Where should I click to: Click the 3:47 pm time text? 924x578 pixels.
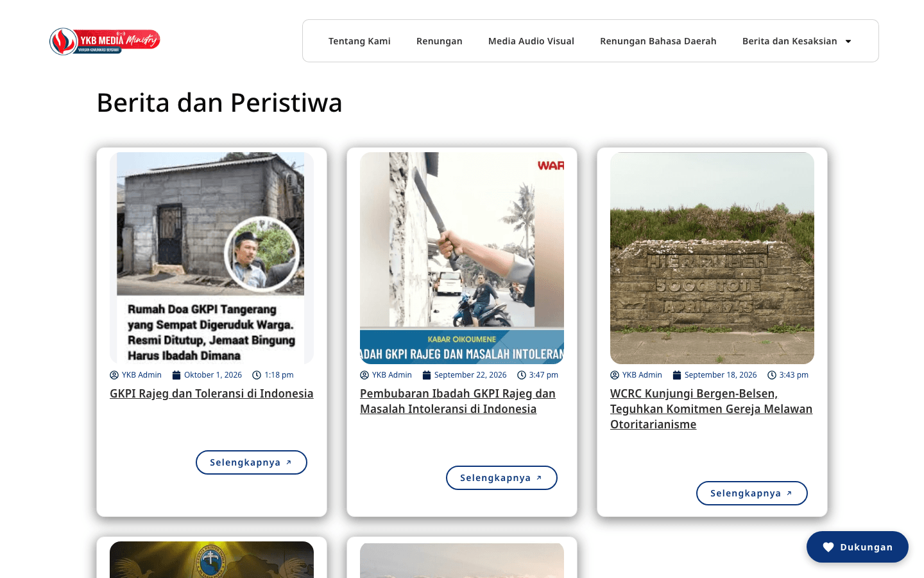[543, 375]
